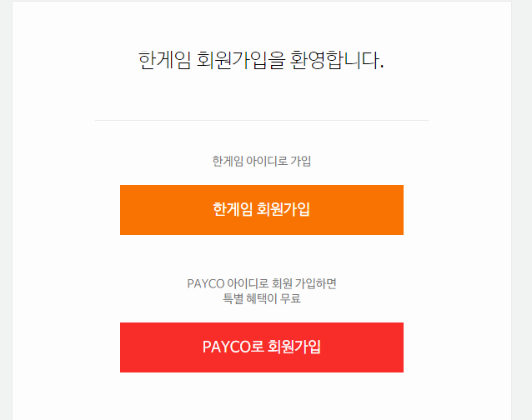Click the 한게임 text inside the orange button
The width and height of the screenshot is (532, 420).
tap(233, 209)
